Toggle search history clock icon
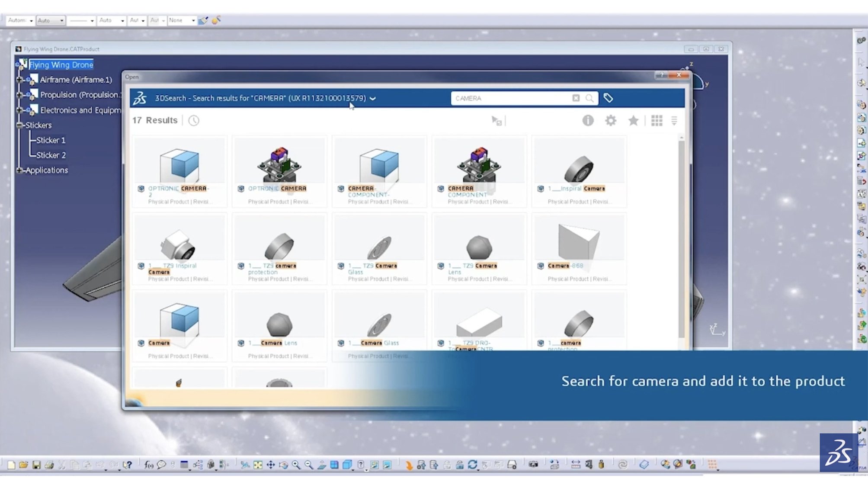868x488 pixels. click(x=194, y=121)
